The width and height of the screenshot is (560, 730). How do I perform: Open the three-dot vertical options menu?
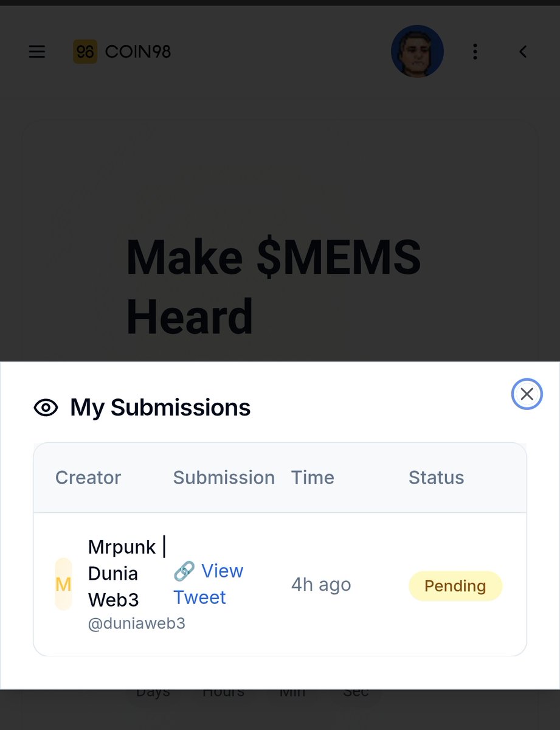click(475, 52)
